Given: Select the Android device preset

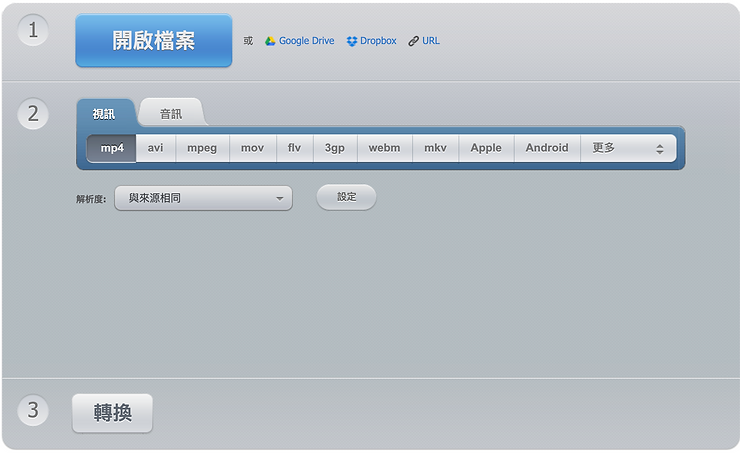Looking at the screenshot, I should tap(547, 148).
